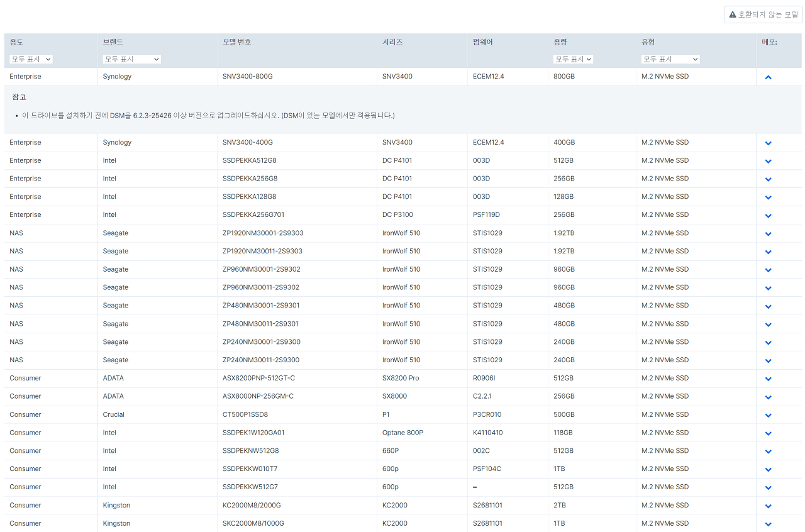Click firmware value PSF119D
The height and width of the screenshot is (532, 805).
pos(486,215)
